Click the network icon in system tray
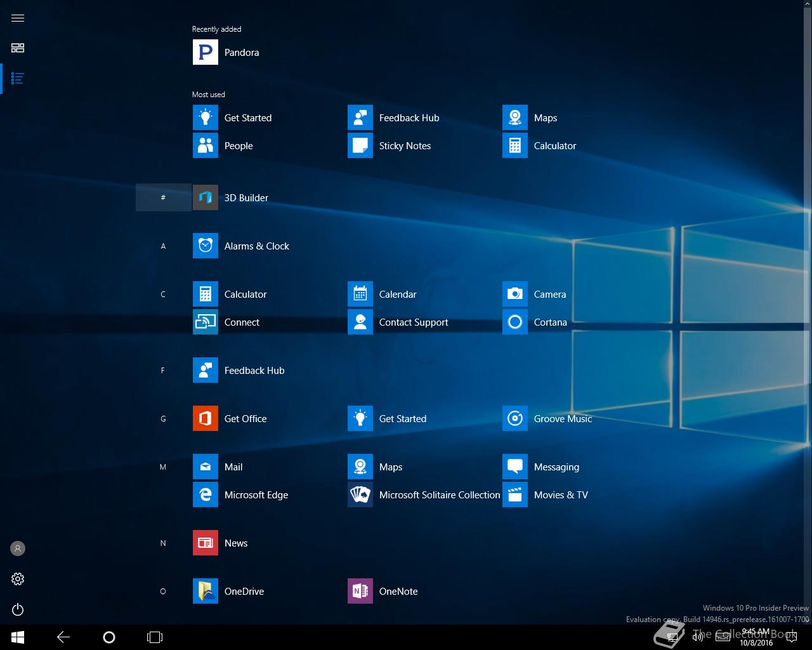The width and height of the screenshot is (812, 650). pyautogui.click(x=673, y=637)
